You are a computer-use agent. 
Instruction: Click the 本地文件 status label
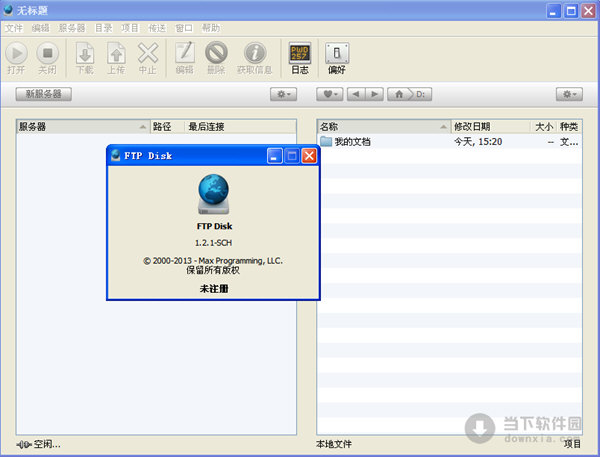click(334, 444)
